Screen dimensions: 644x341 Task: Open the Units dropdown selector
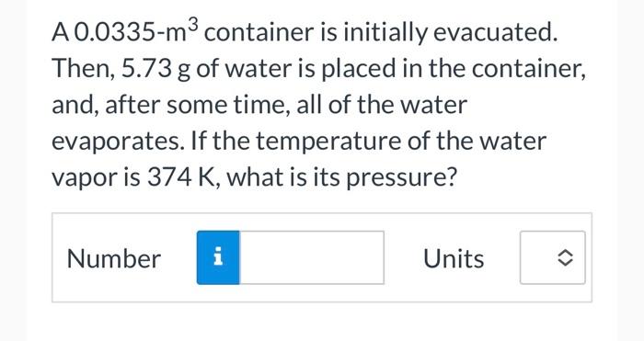point(552,257)
